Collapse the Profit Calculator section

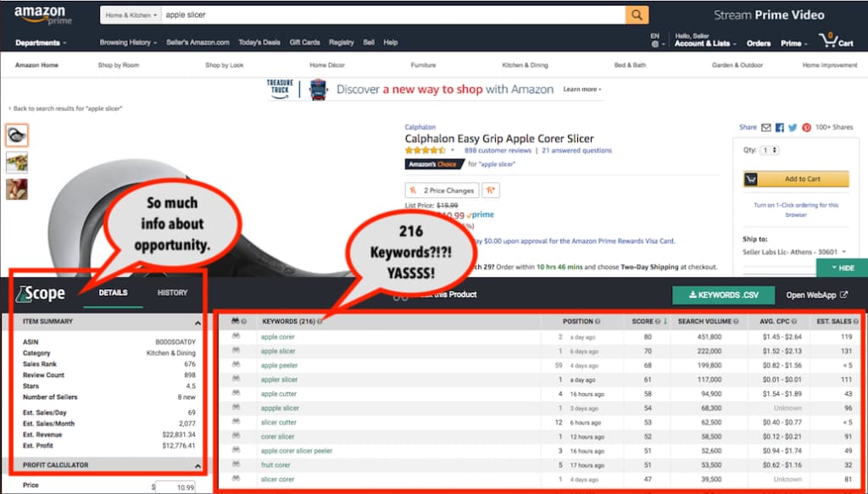[x=198, y=466]
